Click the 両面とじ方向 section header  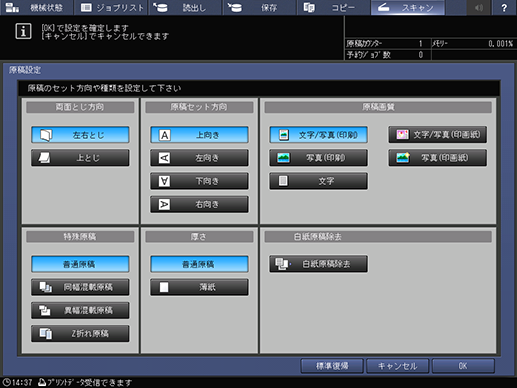(x=80, y=107)
